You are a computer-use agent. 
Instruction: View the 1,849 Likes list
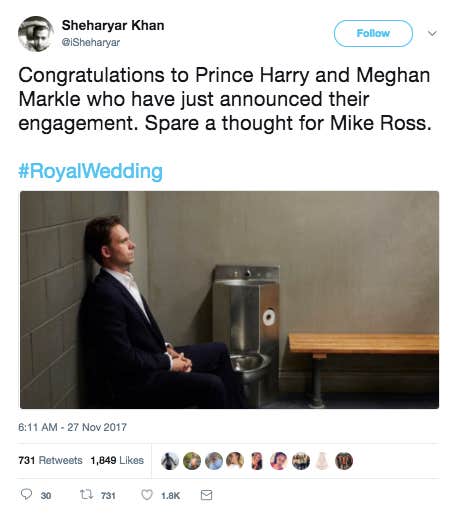[117, 460]
